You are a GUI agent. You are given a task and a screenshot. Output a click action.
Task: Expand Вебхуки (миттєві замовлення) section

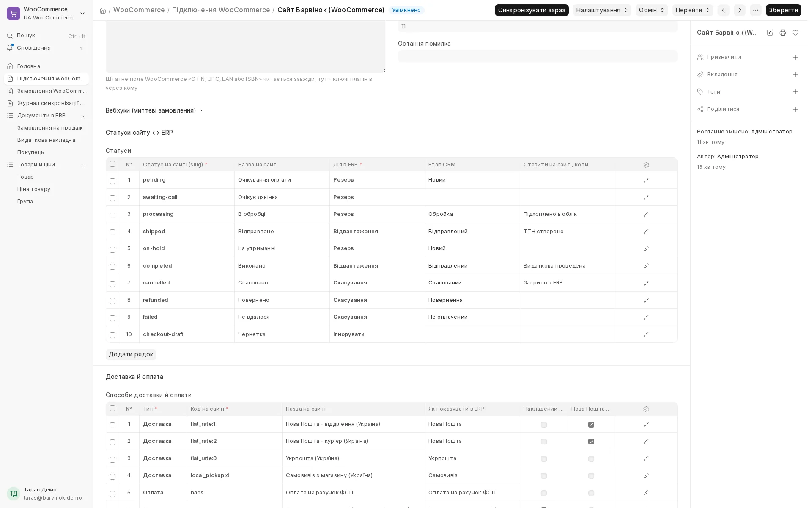coord(154,110)
